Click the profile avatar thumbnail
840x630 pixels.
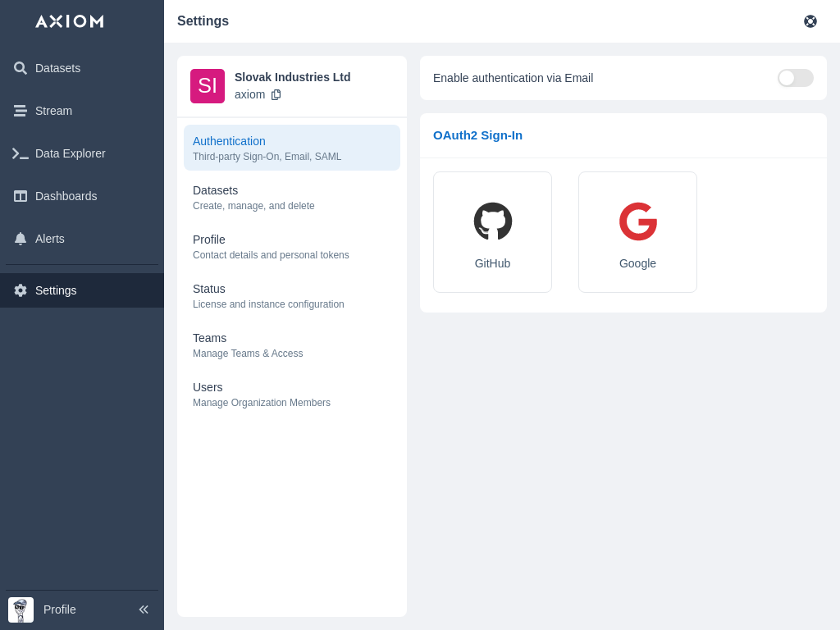coord(21,609)
